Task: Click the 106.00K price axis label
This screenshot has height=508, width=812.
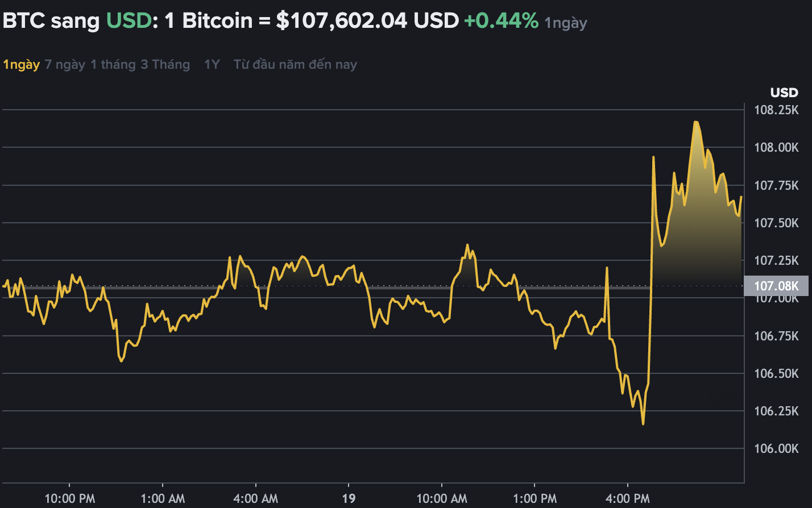Action: [776, 449]
